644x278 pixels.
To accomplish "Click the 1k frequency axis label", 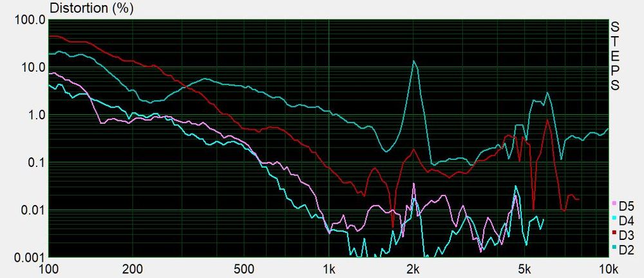I will [x=328, y=270].
